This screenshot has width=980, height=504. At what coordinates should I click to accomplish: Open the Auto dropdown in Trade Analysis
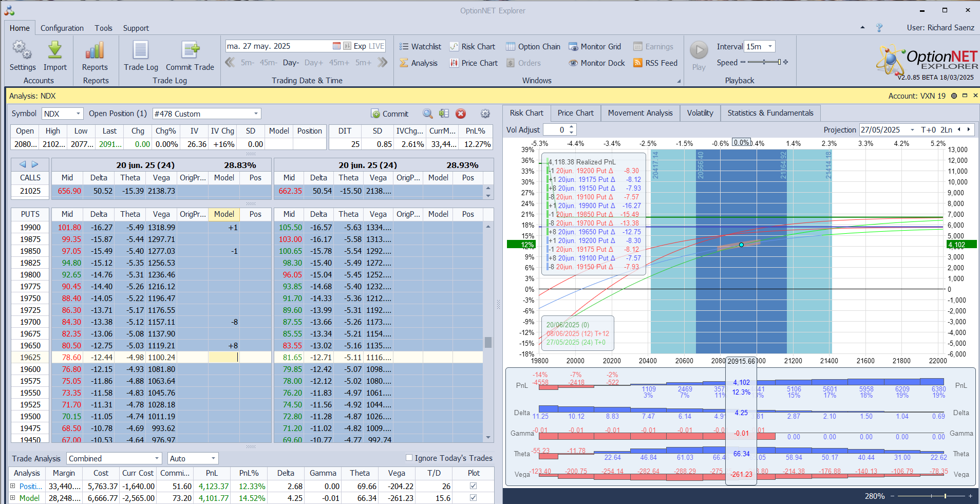pyautogui.click(x=214, y=458)
